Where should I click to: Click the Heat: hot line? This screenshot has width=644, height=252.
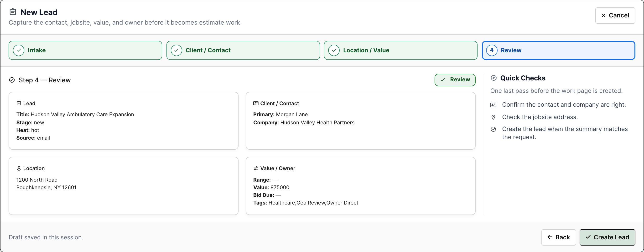28,130
